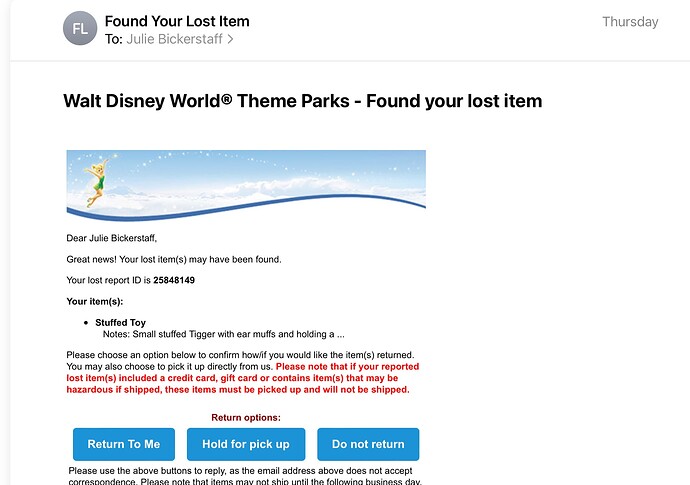Click the FL sender avatar
690x485 pixels.
point(80,29)
